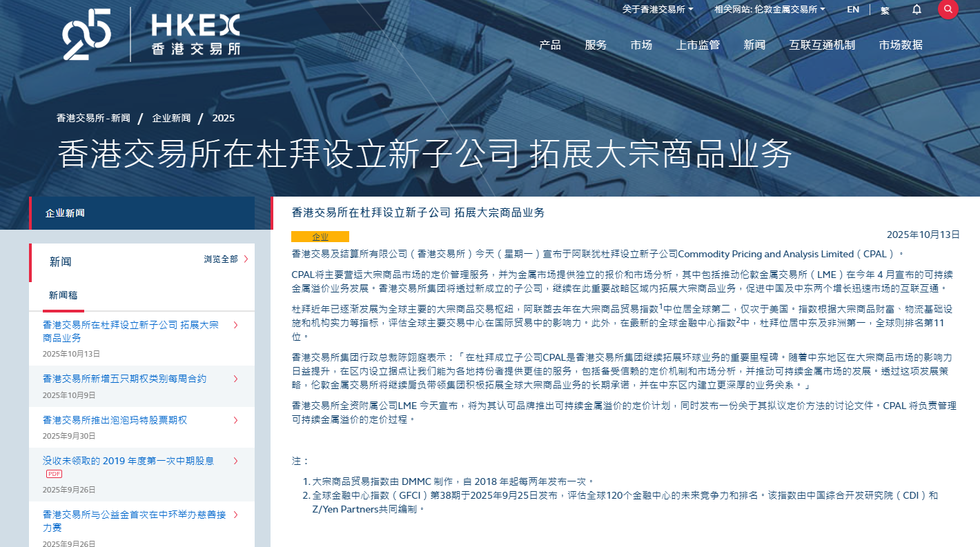
Task: Click the yellow 企业 category tag
Action: pyautogui.click(x=320, y=237)
